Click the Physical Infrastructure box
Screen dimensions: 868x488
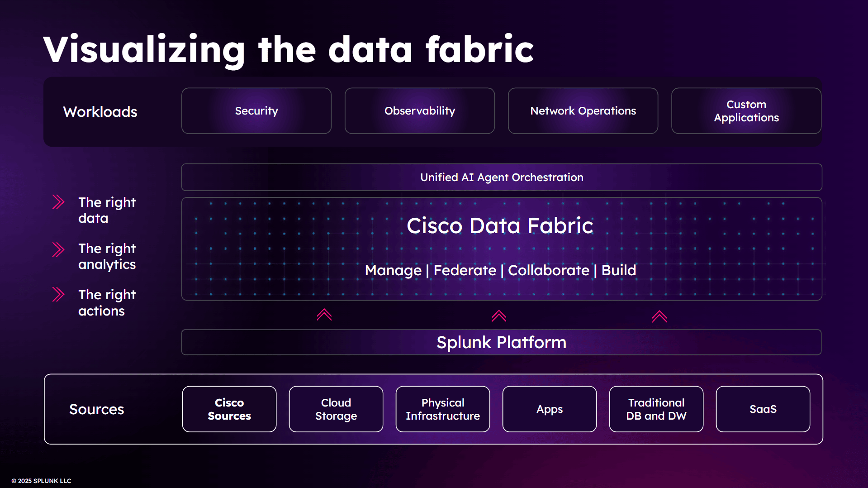[443, 409]
